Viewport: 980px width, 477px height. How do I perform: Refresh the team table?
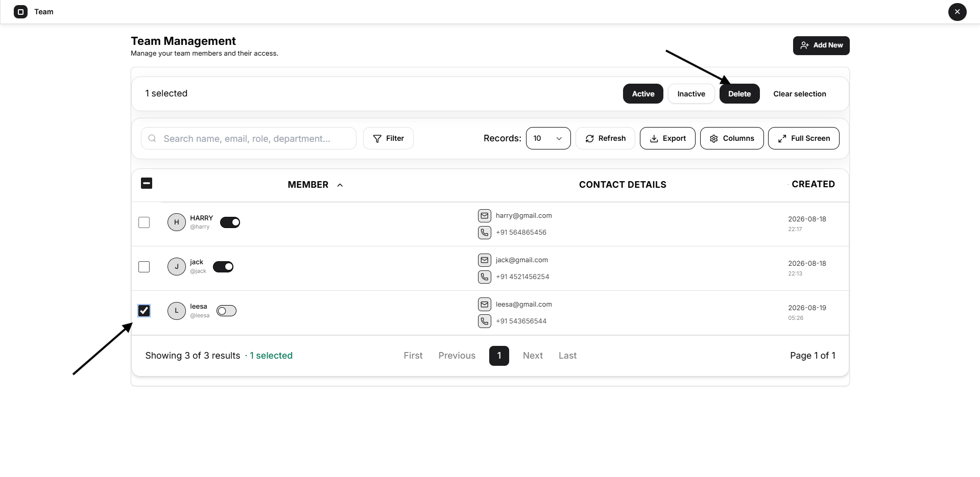click(x=605, y=138)
